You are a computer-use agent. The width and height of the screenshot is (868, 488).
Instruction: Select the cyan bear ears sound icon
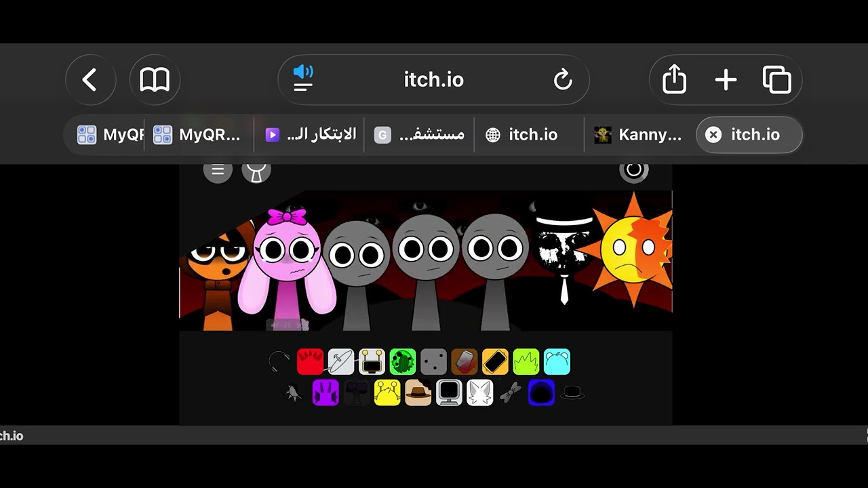557,362
